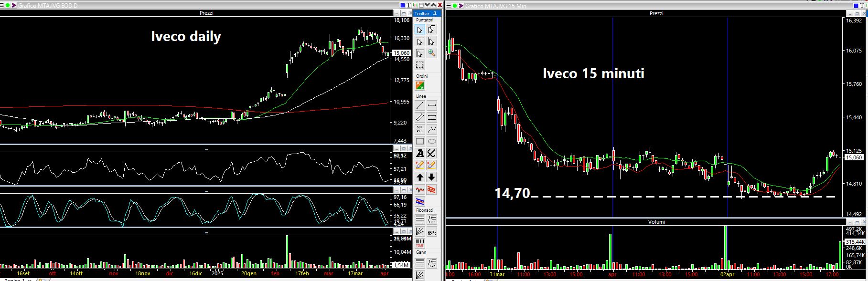This screenshot has height=281, width=868.
Task: Activate the magnifier zoom tool
Action: click(431, 53)
